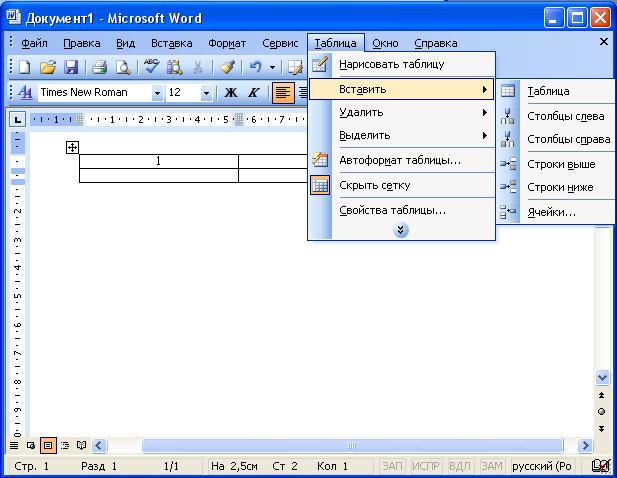Click the Word document icon in title bar

(13, 17)
